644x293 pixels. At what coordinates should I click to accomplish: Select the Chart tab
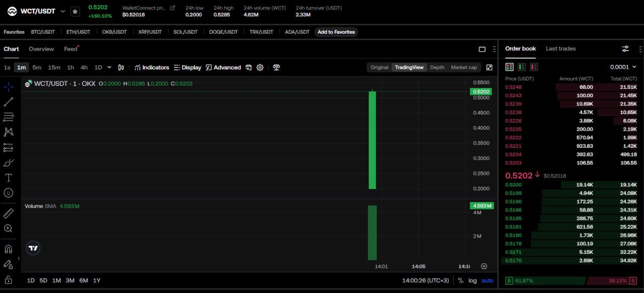coord(11,49)
